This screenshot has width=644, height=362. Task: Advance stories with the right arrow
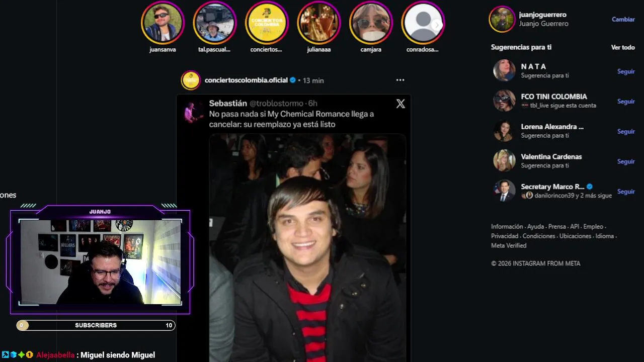tap(437, 25)
